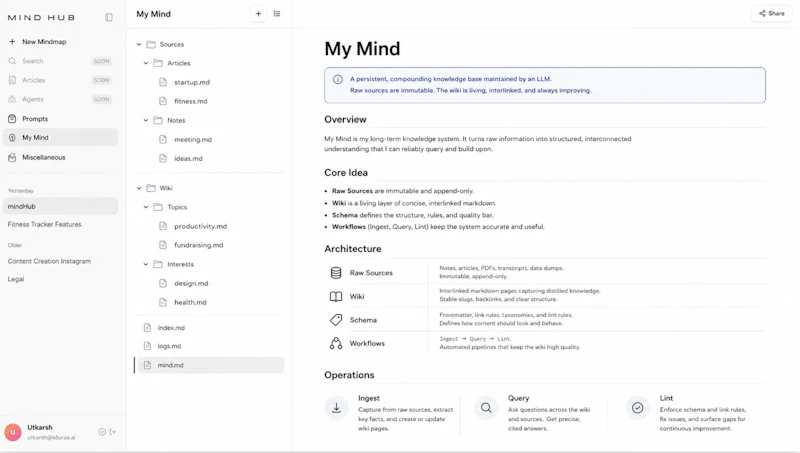Collapse the Sources folder chevron
Image resolution: width=800 pixels, height=453 pixels.
pyautogui.click(x=139, y=44)
